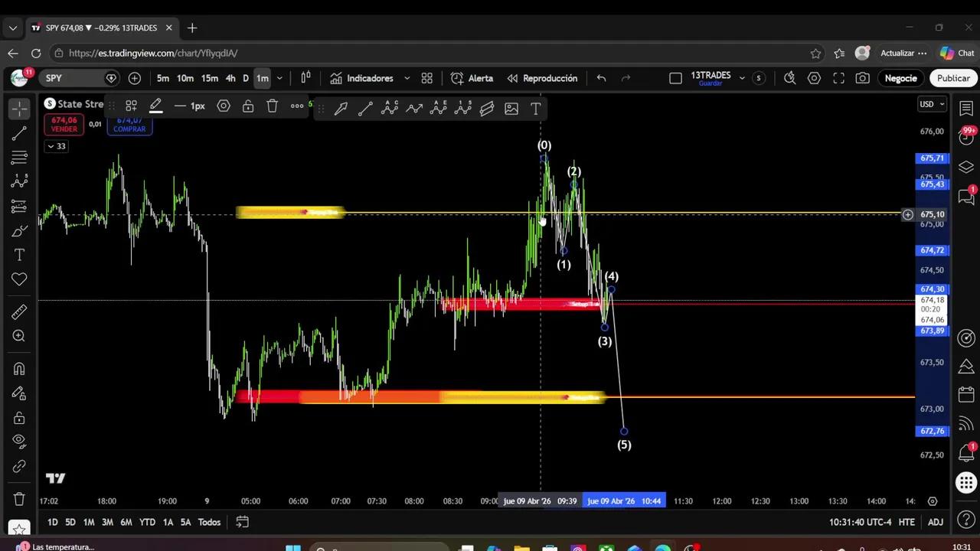Click the chart snapshot camera icon
The image size is (980, 551).
[x=863, y=78]
